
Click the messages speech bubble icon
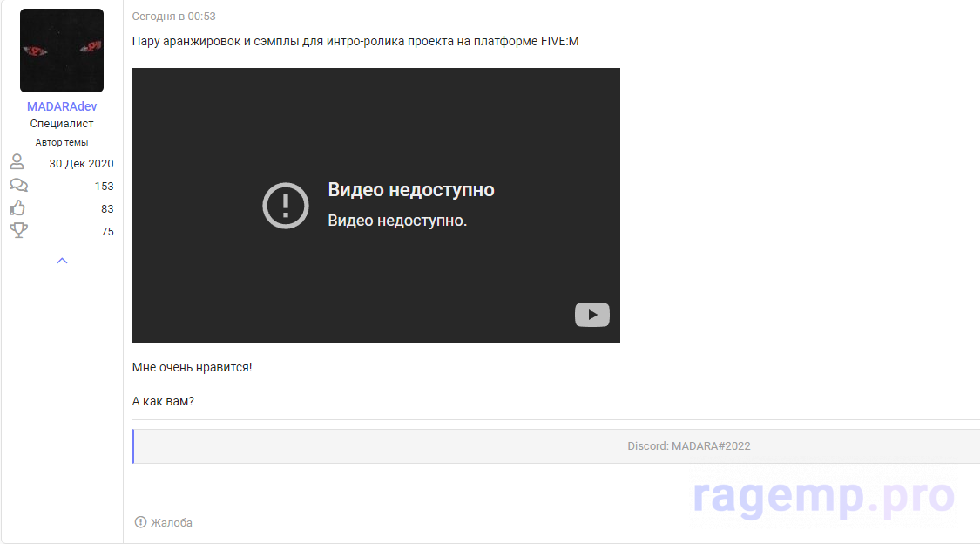coord(18,185)
